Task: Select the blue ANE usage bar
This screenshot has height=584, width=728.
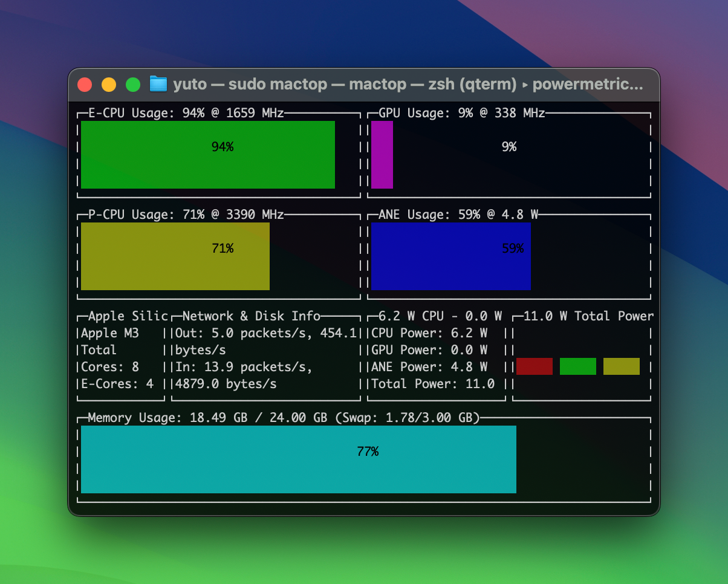Action: tap(450, 256)
